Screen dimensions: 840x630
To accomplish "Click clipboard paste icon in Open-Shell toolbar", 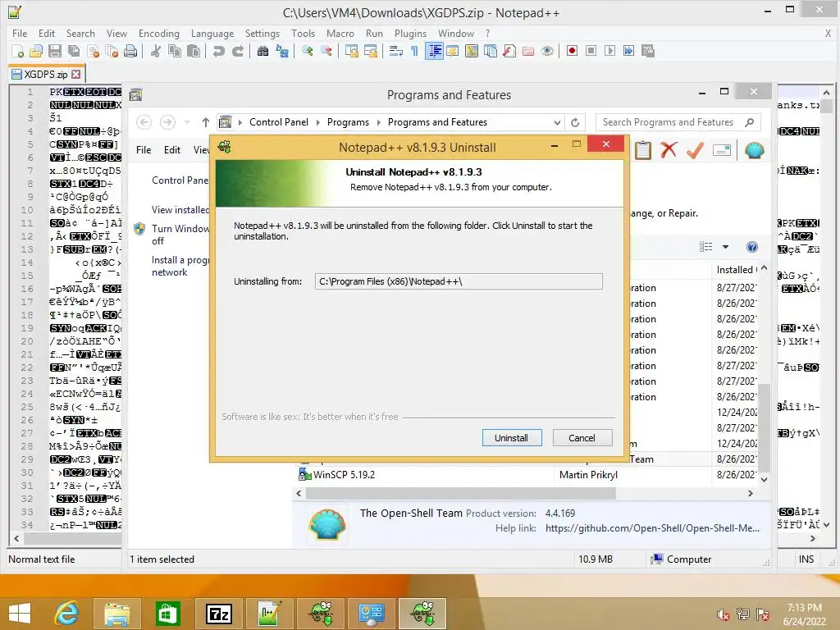I will pos(643,150).
